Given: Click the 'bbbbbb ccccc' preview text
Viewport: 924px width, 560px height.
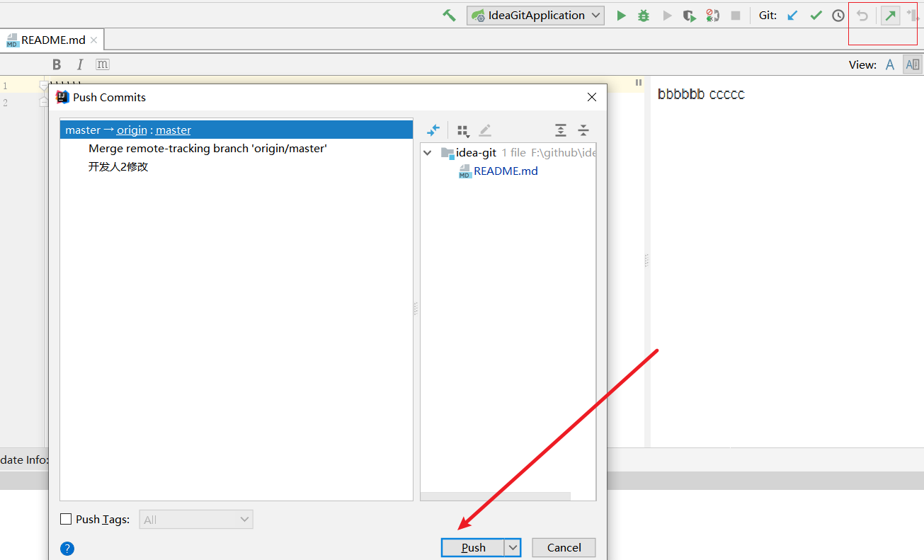Looking at the screenshot, I should (701, 94).
